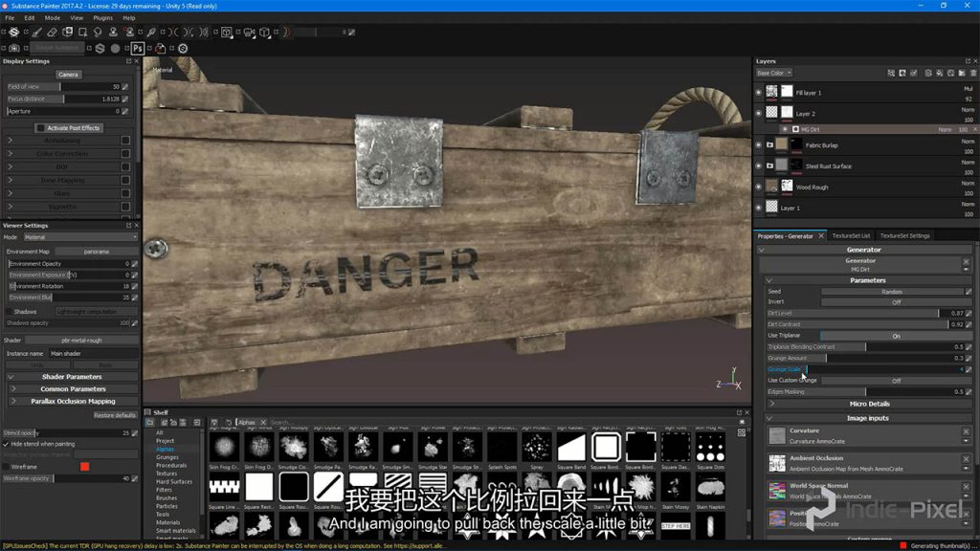Viewport: 980px width, 551px height.
Task: Remove the Alphas filter from shelf search
Action: coord(263,422)
